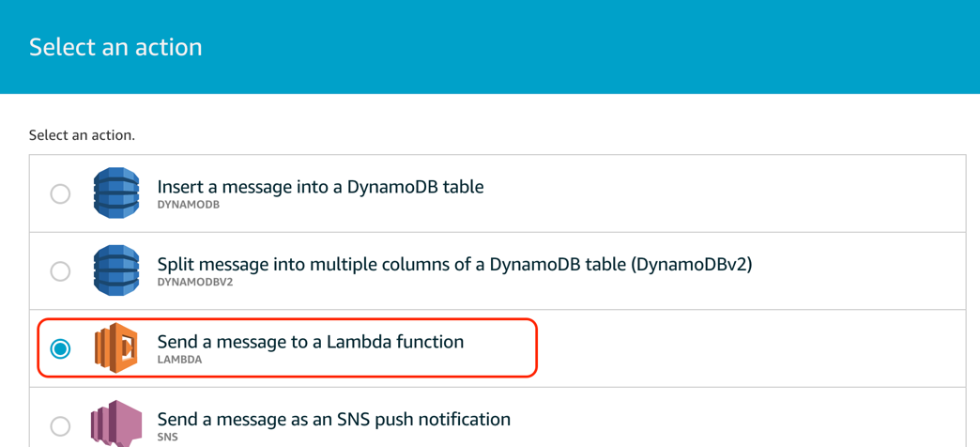This screenshot has height=447, width=980.
Task: Click the DYNAMODB subtitle label
Action: click(x=188, y=205)
